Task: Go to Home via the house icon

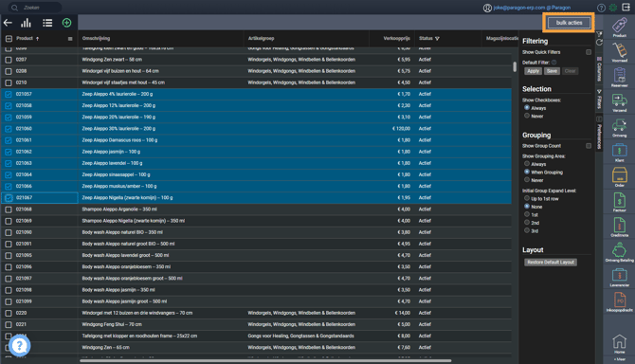Action: tap(619, 341)
